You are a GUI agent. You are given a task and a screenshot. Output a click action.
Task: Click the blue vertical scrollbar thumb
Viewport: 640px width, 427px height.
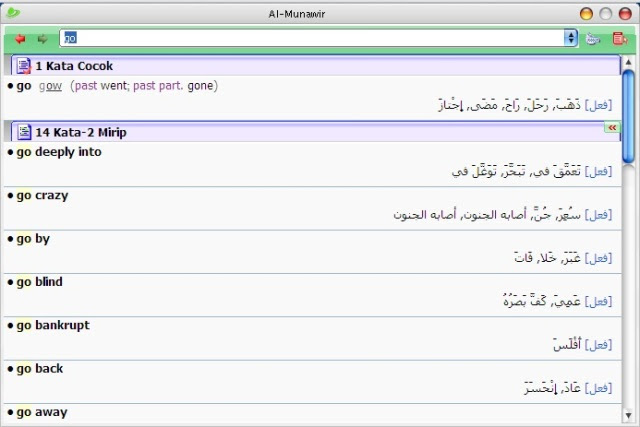(x=629, y=117)
